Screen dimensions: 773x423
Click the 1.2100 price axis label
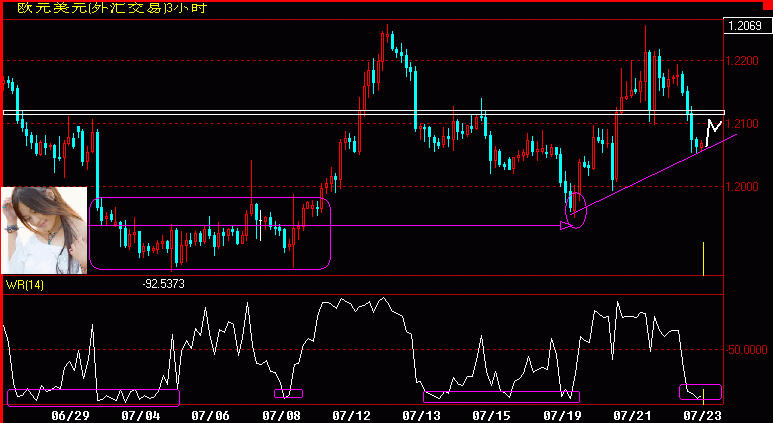pos(742,123)
